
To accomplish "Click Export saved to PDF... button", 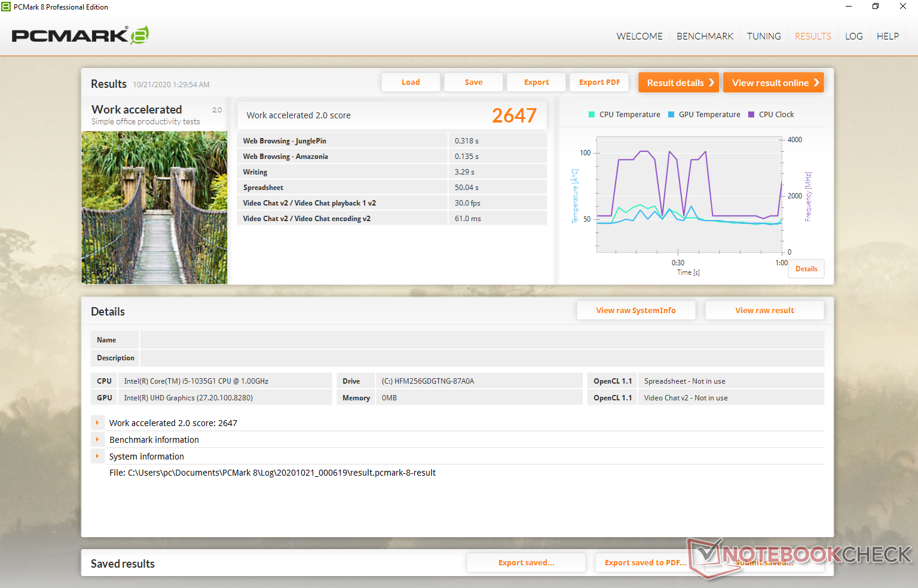I will [645, 562].
